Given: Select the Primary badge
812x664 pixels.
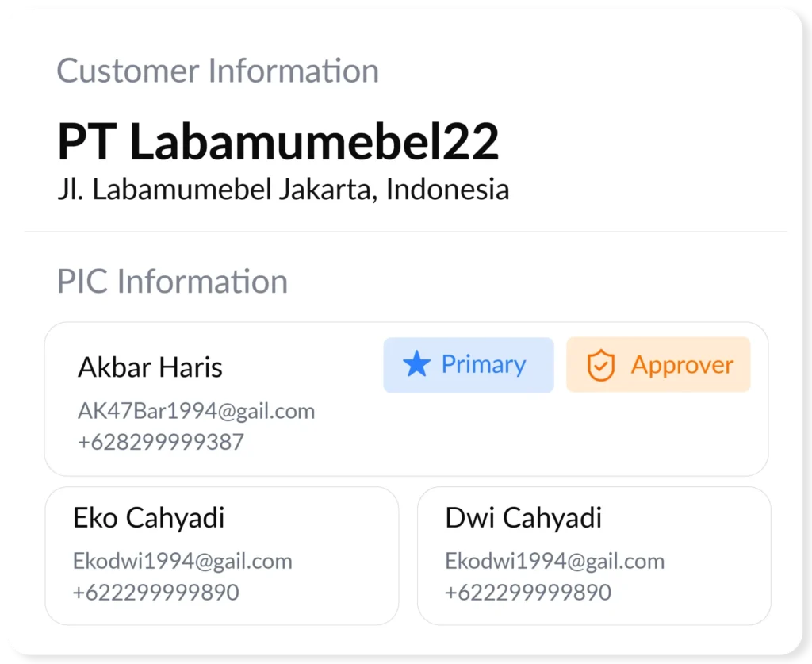Looking at the screenshot, I should pos(469,365).
